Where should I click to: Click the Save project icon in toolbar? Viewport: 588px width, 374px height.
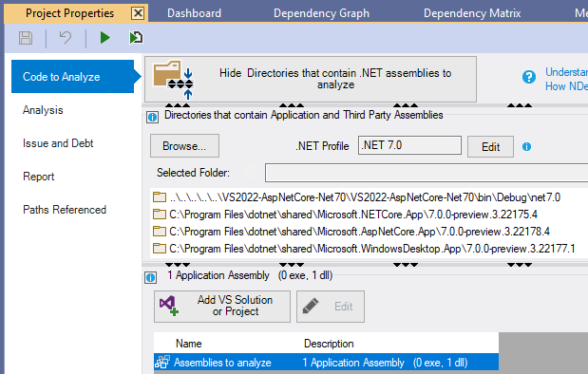(x=26, y=38)
